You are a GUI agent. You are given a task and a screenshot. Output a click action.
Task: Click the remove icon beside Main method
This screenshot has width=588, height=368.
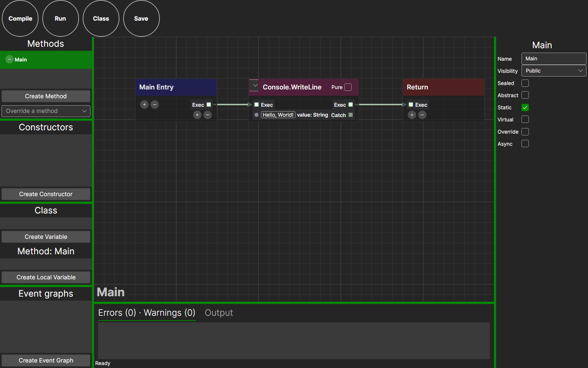[10, 60]
